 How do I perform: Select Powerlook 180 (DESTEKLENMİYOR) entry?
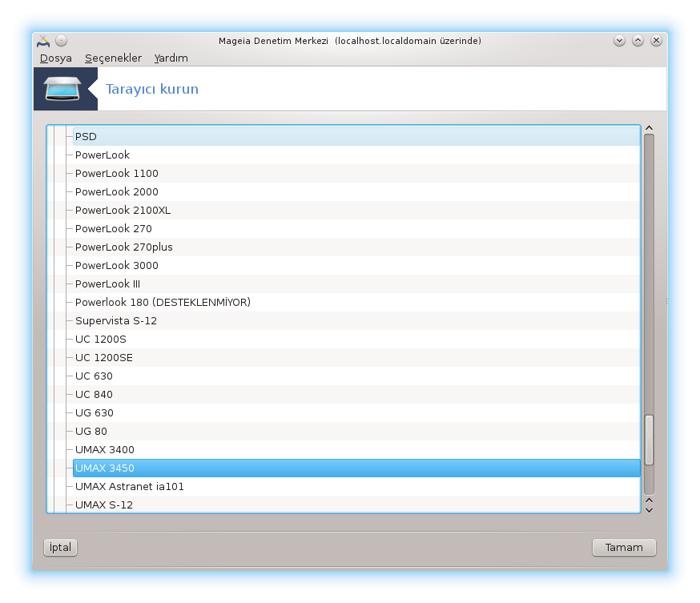(356, 302)
